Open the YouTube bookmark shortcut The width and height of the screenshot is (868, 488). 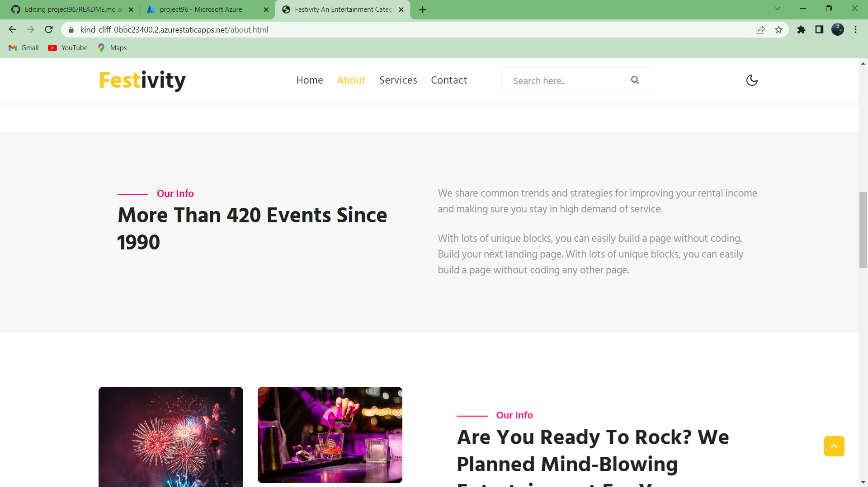coord(67,47)
